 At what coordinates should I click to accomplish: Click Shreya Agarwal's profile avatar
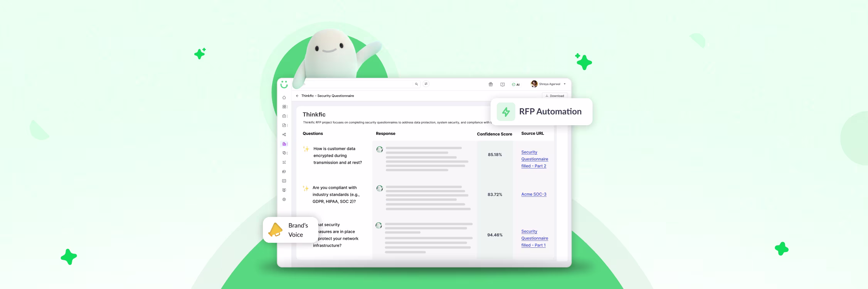click(x=534, y=84)
